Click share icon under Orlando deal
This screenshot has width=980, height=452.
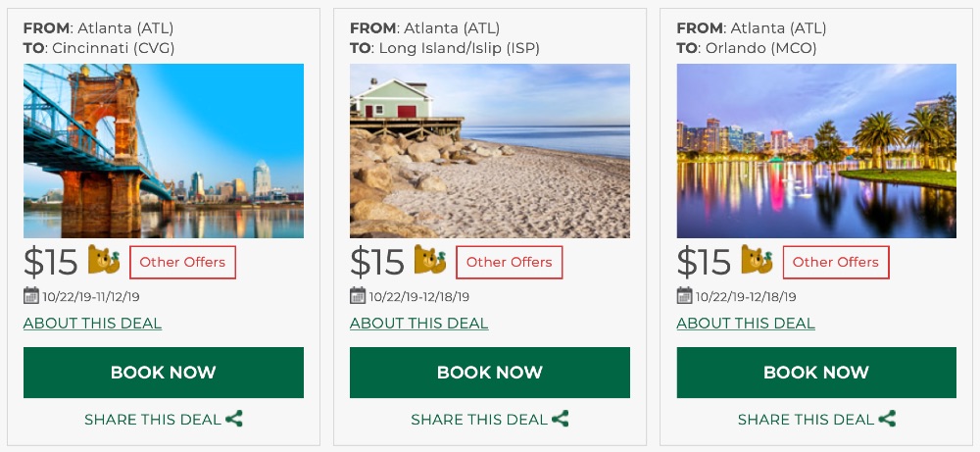(887, 420)
